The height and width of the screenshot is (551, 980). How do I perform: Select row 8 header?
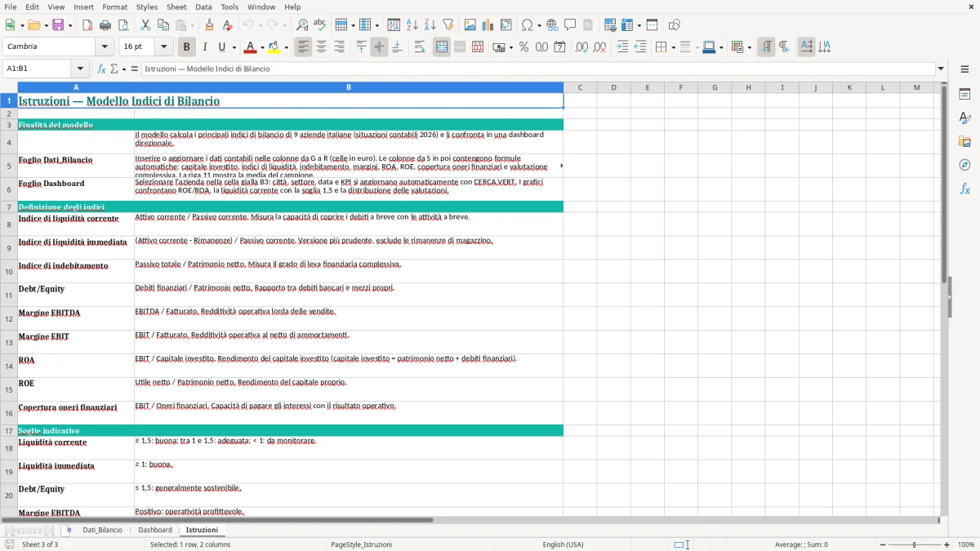pos(9,224)
